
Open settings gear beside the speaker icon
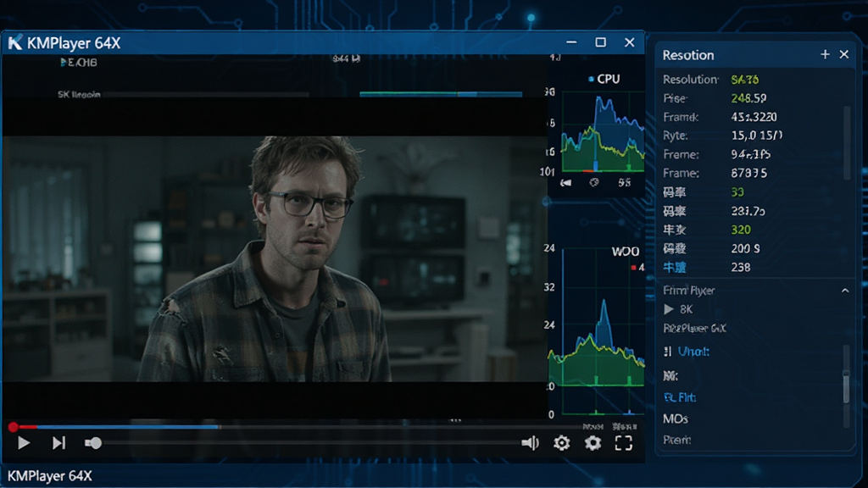(x=561, y=442)
